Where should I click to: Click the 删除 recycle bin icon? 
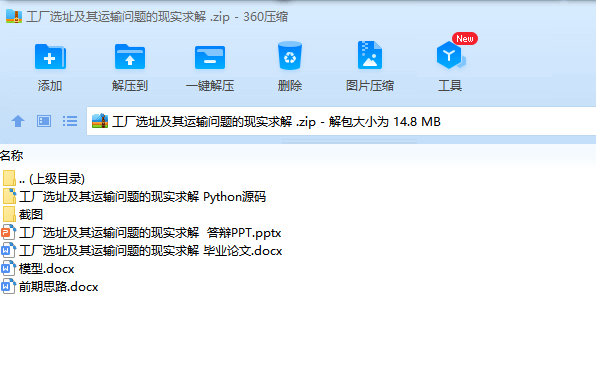tap(290, 56)
